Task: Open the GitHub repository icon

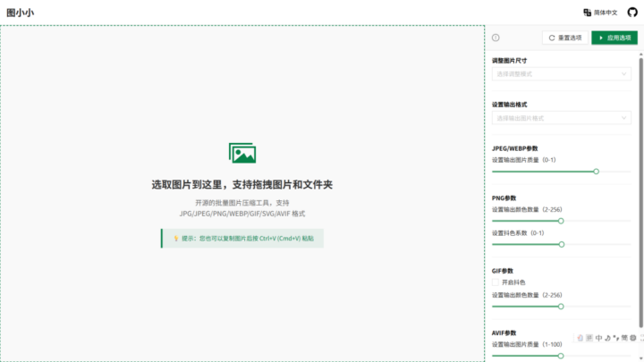Action: (x=632, y=13)
